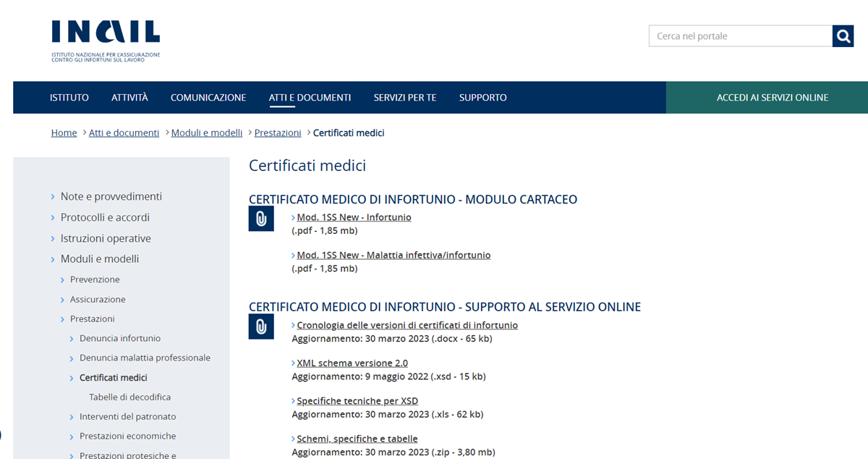This screenshot has height=459, width=868.
Task: Open the XML schema versione 2.0 link
Action: coord(351,363)
